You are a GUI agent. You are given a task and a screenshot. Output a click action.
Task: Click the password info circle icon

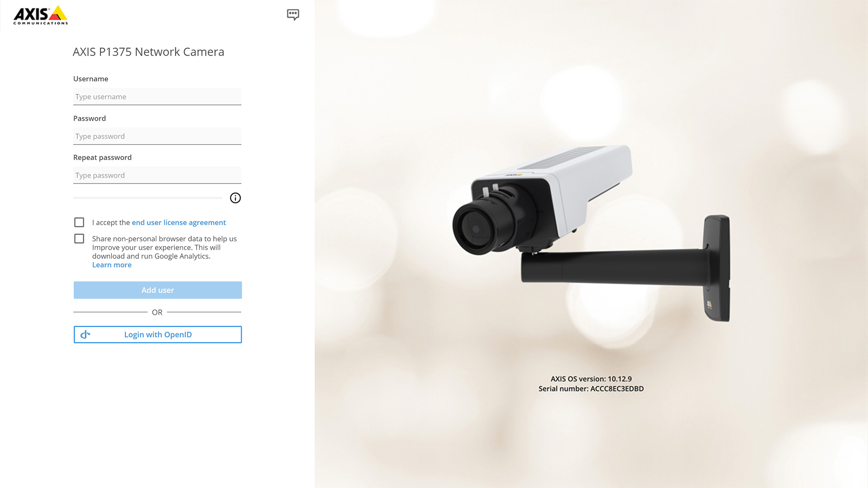pos(235,198)
